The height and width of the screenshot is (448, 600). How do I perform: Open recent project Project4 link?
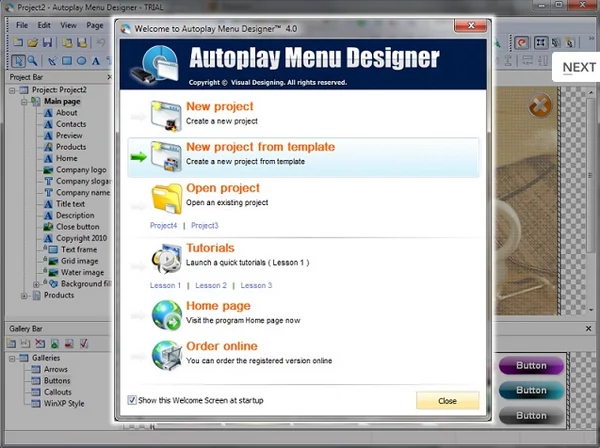[x=163, y=225]
